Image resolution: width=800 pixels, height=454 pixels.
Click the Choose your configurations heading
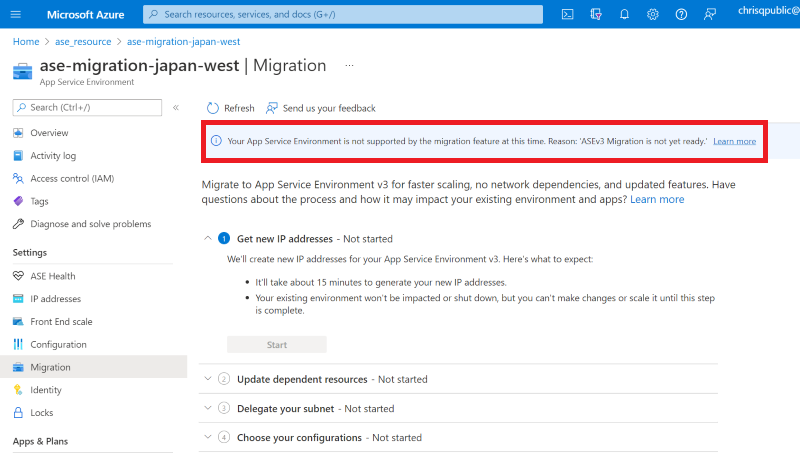tap(299, 438)
